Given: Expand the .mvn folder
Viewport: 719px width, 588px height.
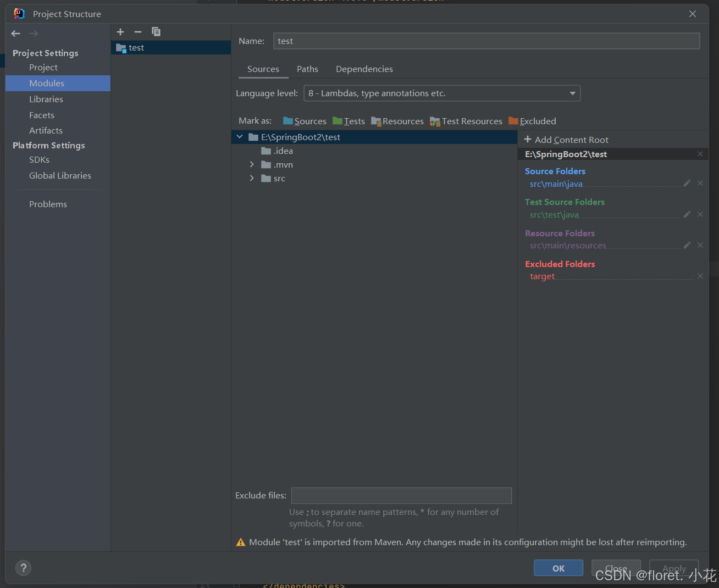Looking at the screenshot, I should [x=252, y=164].
